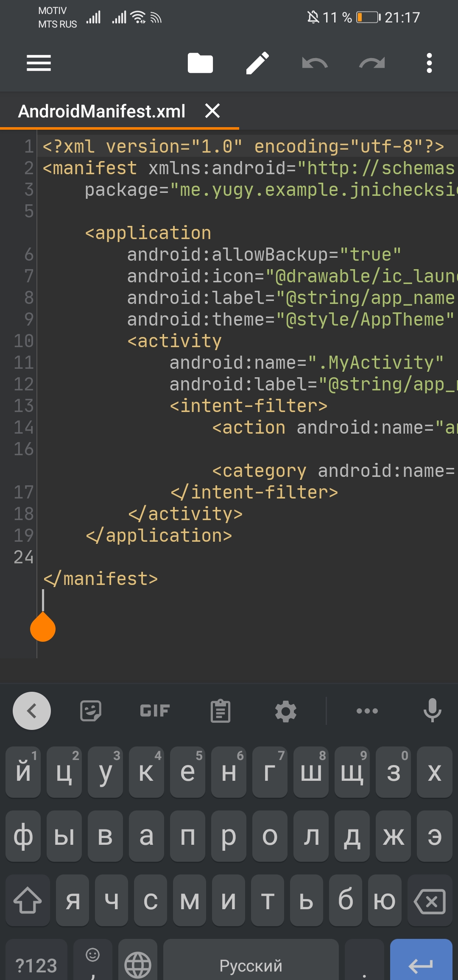
Task: Tap the ф key
Action: [x=23, y=836]
